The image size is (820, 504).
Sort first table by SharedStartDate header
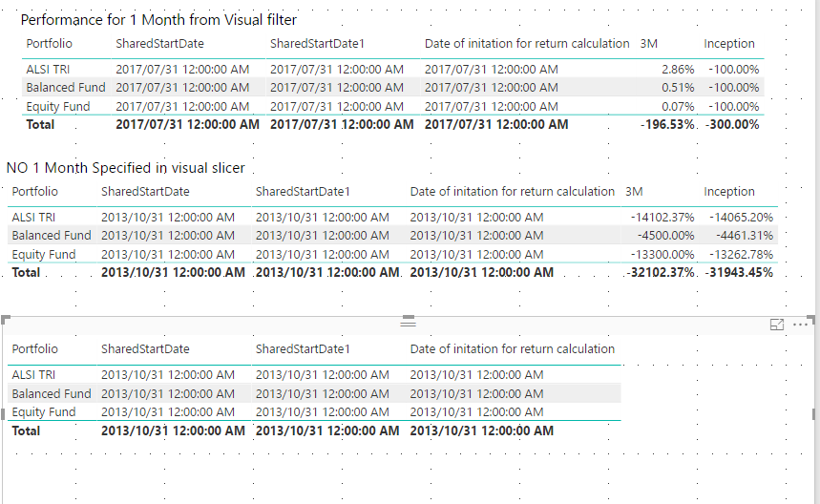pyautogui.click(x=159, y=43)
